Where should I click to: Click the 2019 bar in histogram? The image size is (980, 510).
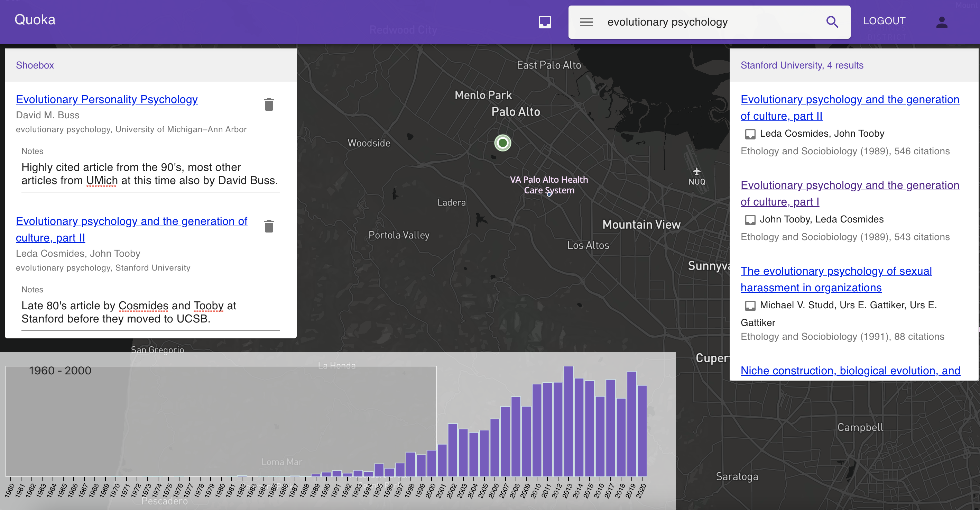coord(631,424)
